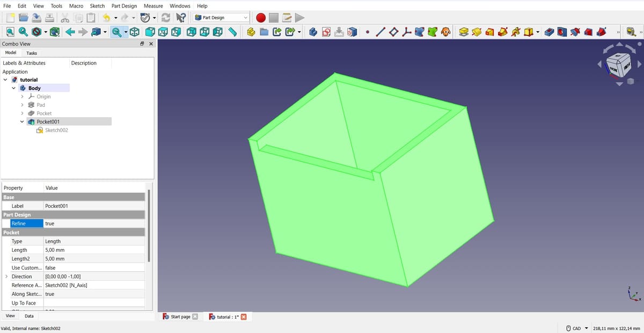Open the Part Design workbench dropdown
Image resolution: width=644 pixels, height=333 pixels.
pyautogui.click(x=222, y=18)
